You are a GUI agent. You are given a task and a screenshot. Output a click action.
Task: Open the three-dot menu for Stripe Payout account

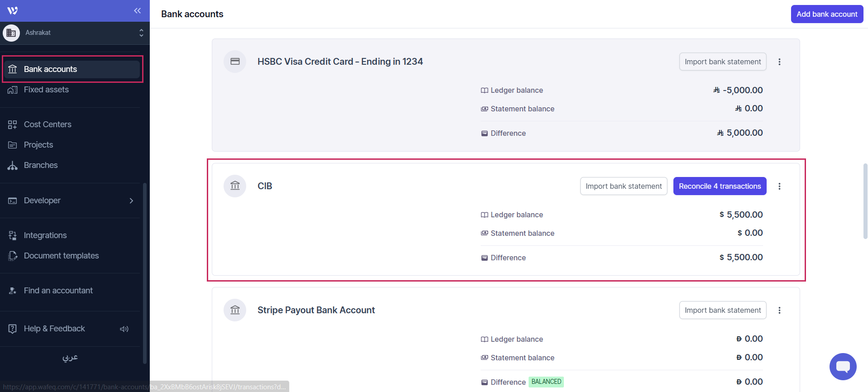coord(779,310)
